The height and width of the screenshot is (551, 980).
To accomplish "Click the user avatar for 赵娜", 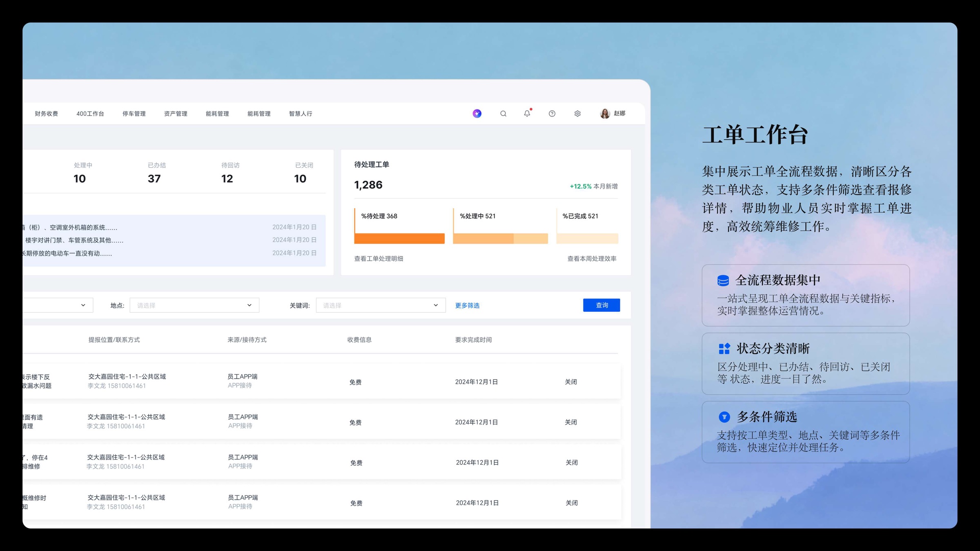I will pos(605,113).
